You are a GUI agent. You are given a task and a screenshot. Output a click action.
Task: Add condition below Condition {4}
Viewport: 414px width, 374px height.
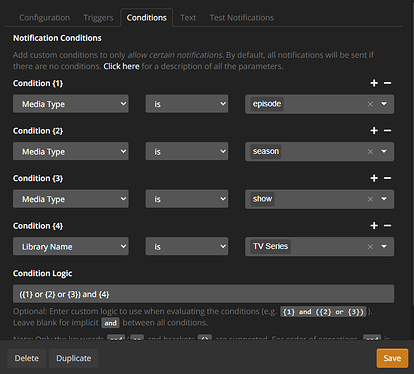pyautogui.click(x=374, y=226)
